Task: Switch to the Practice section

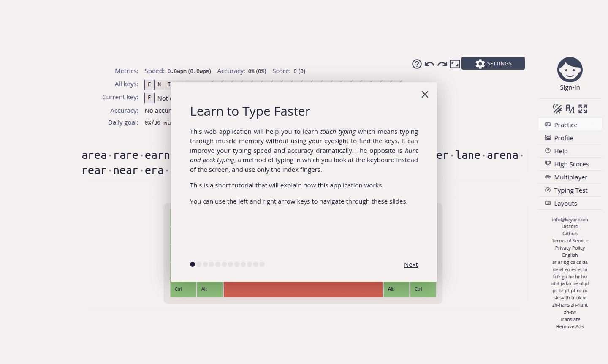Action: pos(565,125)
